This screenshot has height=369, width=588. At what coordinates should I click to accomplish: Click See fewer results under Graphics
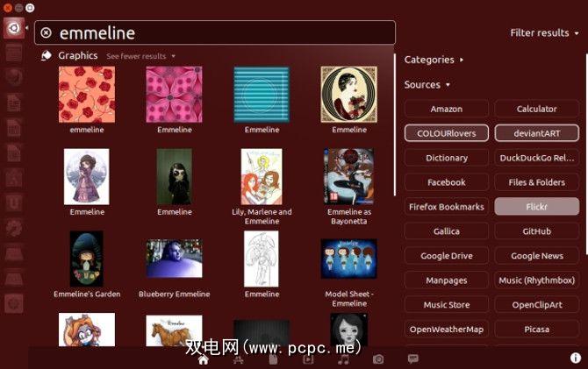[140, 56]
